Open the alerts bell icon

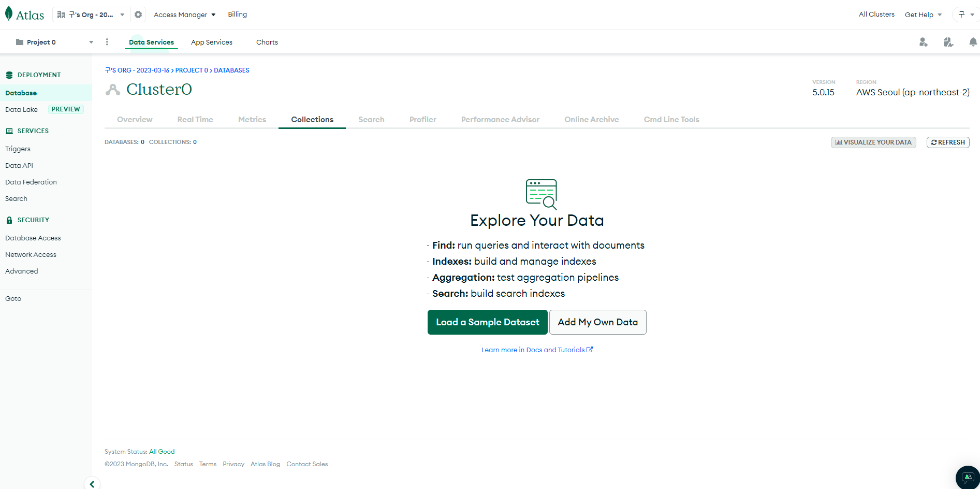[x=973, y=42]
